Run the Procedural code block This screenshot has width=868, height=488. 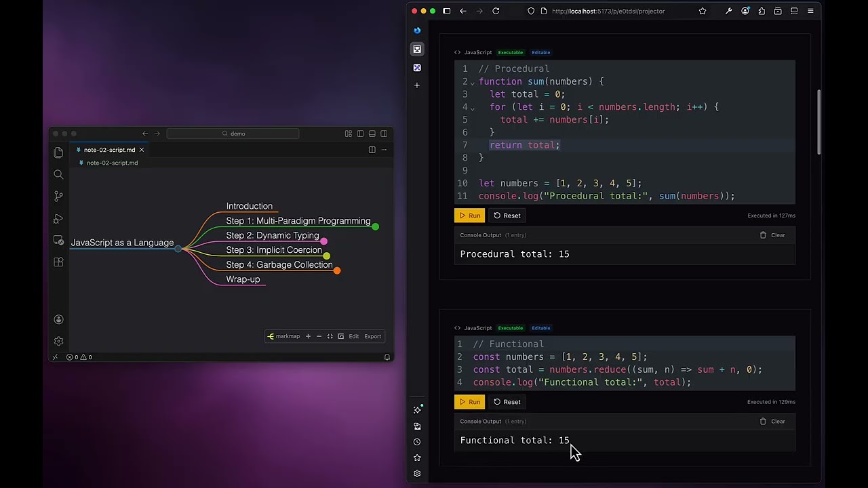point(469,216)
